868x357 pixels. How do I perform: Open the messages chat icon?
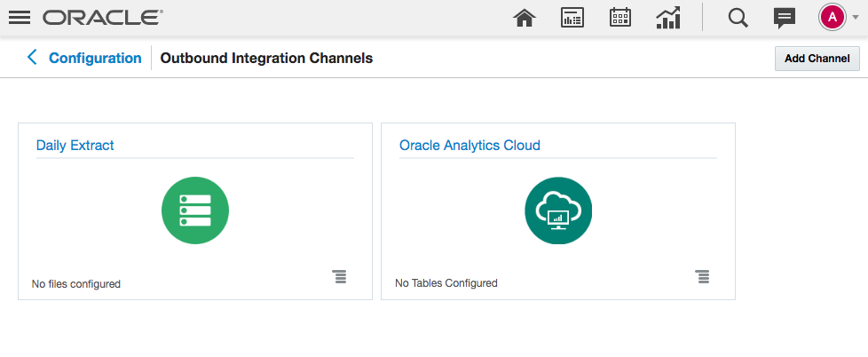click(784, 18)
